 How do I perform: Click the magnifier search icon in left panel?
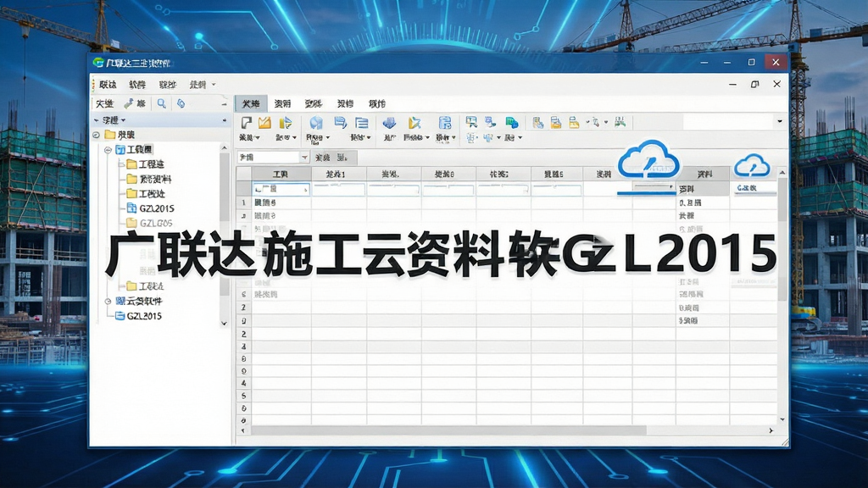[161, 103]
